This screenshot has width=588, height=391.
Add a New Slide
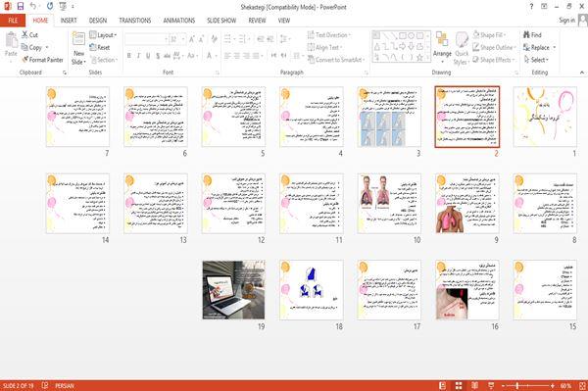[x=78, y=49]
